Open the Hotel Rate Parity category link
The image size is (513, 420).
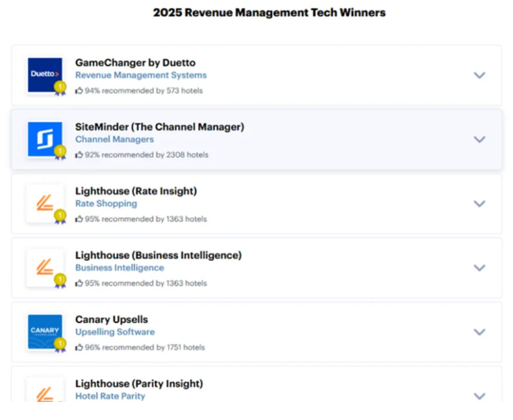coord(110,396)
